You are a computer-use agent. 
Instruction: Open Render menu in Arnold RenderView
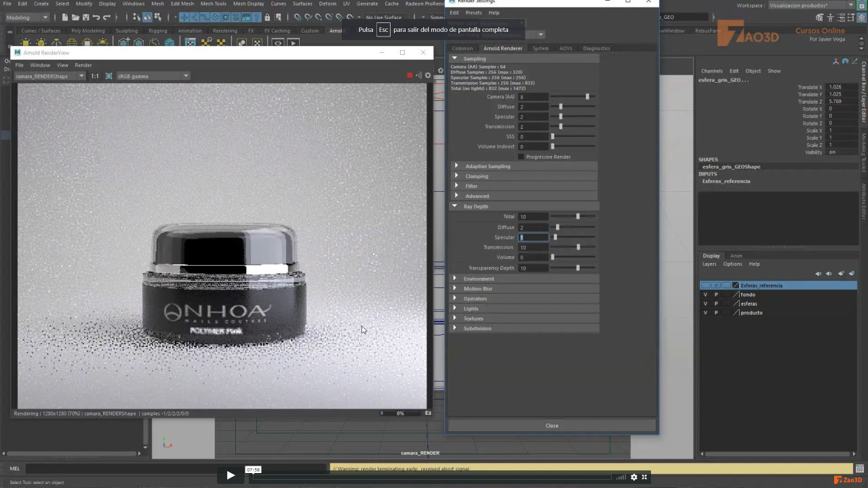point(83,65)
